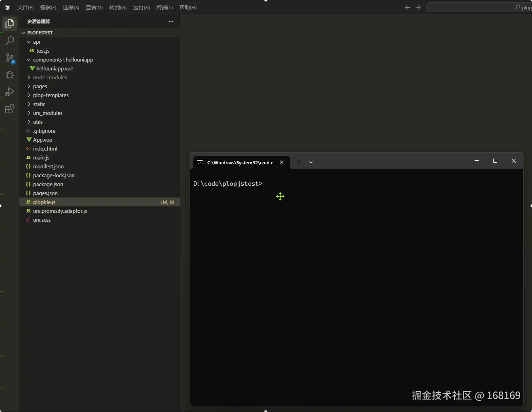Select the hellouniapp.vue component
The image size is (532, 412).
coord(55,68)
